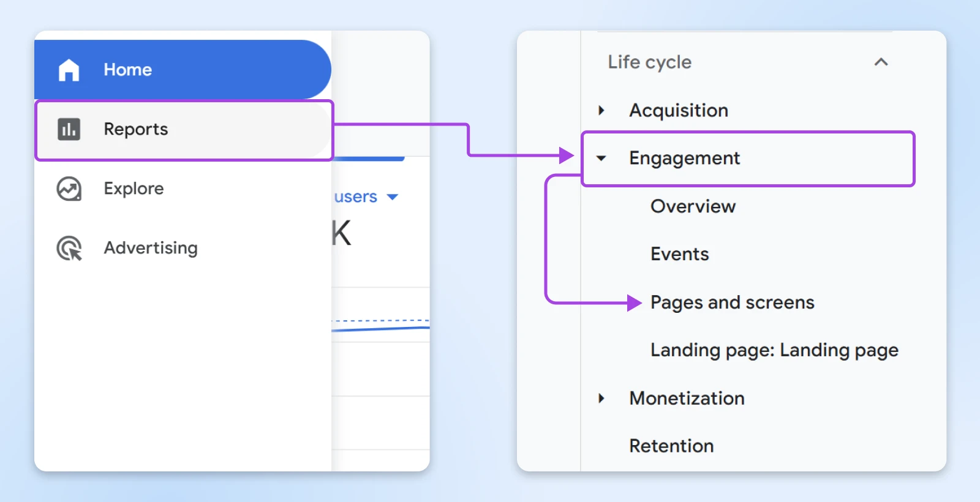
Task: Collapse the Life cycle section chevron
Action: pyautogui.click(x=881, y=62)
